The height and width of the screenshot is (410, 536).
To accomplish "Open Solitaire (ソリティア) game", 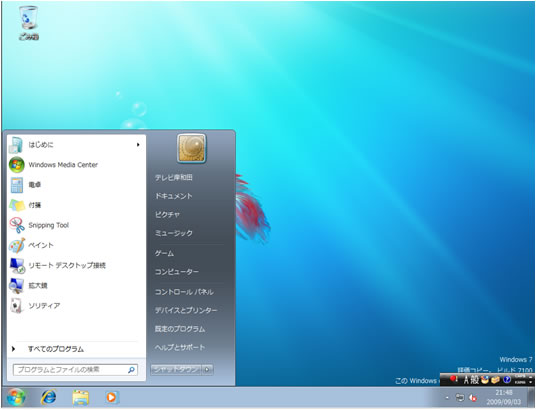I will pyautogui.click(x=76, y=306).
